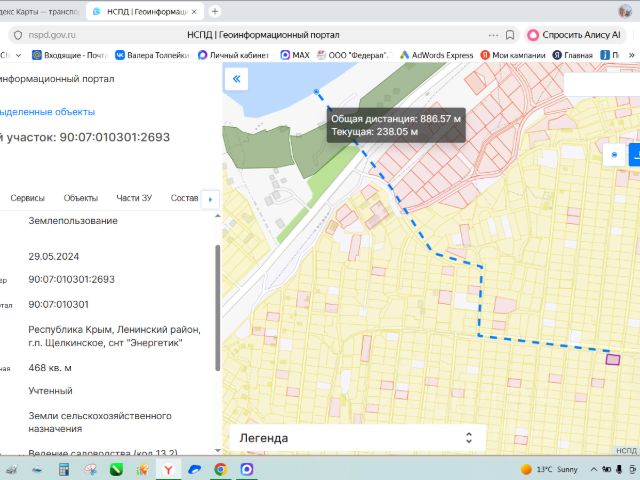
Task: Open the green app taskbar icon
Action: tap(116, 469)
